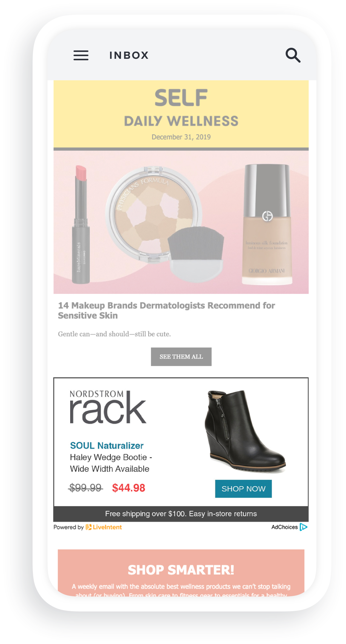This screenshot has width=346, height=644.
Task: Click the bareMinerals lipstick image
Action: click(x=81, y=224)
